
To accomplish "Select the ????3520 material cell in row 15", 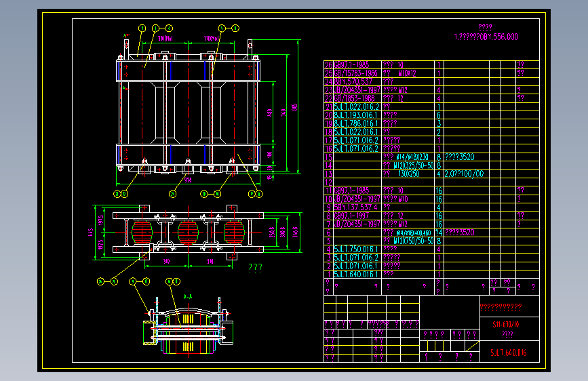I will pos(460,157).
